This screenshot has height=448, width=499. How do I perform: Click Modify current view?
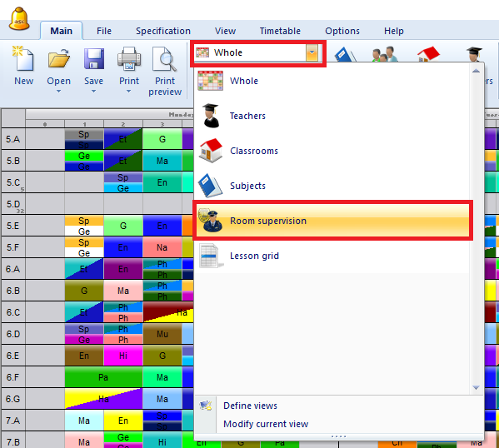tap(266, 424)
